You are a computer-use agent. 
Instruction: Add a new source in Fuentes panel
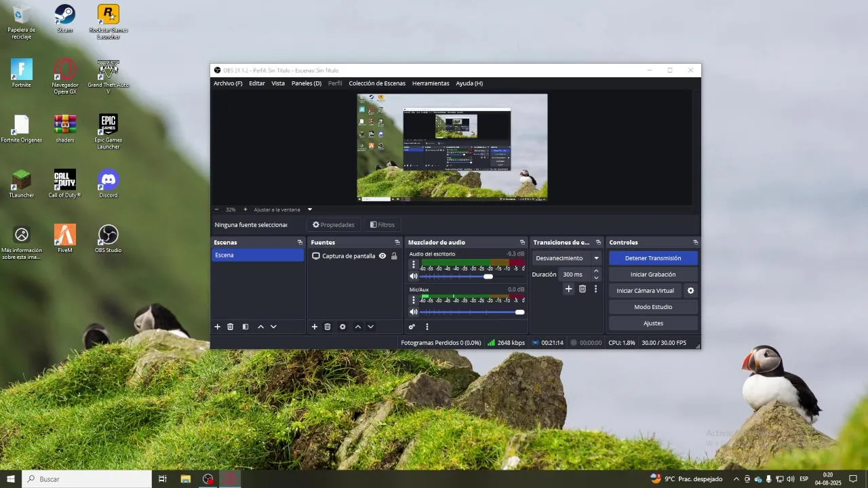coord(315,327)
